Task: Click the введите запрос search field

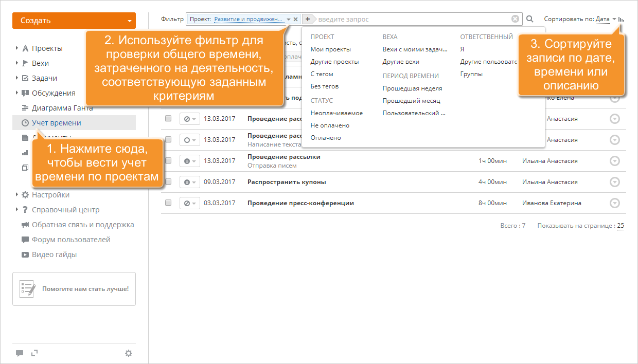Action: click(413, 19)
